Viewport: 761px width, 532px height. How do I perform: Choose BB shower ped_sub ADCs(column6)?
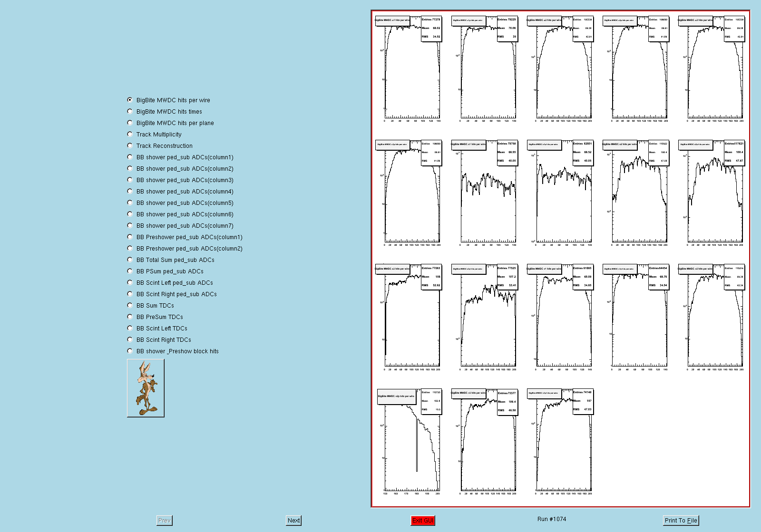click(180, 214)
